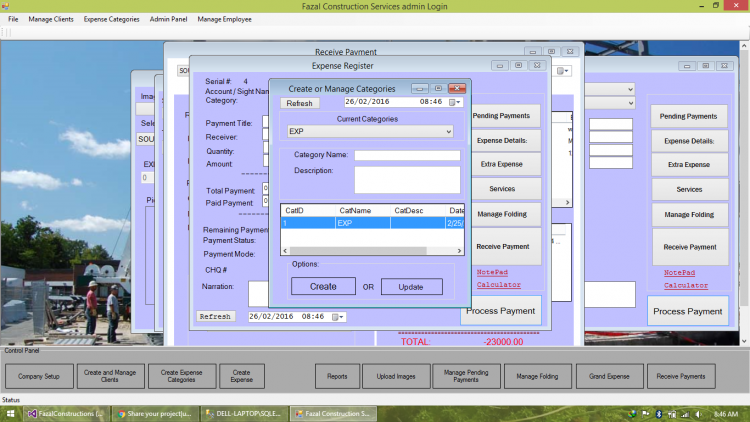Expand the Current Categories EXP combo box
The width and height of the screenshot is (750, 422).
point(448,132)
